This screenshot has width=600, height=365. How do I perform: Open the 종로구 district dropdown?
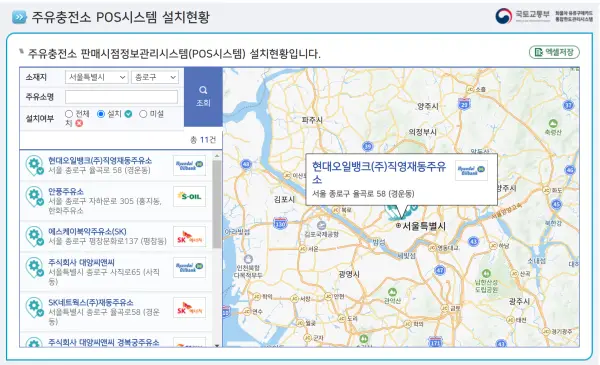click(155, 77)
